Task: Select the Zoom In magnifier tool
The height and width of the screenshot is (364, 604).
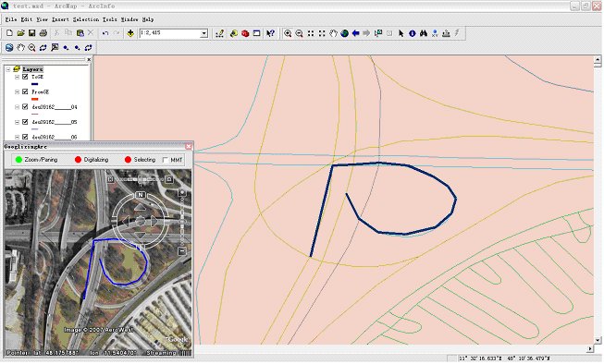Action: (x=288, y=33)
